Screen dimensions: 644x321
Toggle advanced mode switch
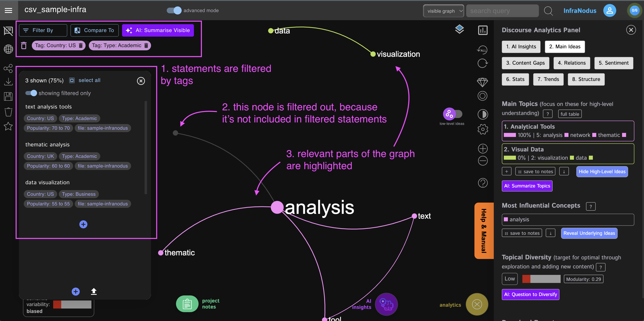[174, 10]
